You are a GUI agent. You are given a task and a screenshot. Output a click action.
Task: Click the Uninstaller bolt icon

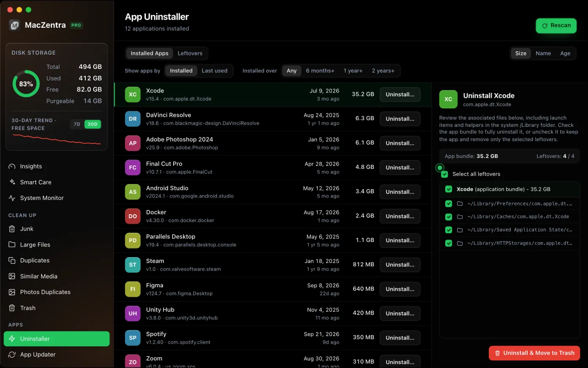pyautogui.click(x=12, y=339)
